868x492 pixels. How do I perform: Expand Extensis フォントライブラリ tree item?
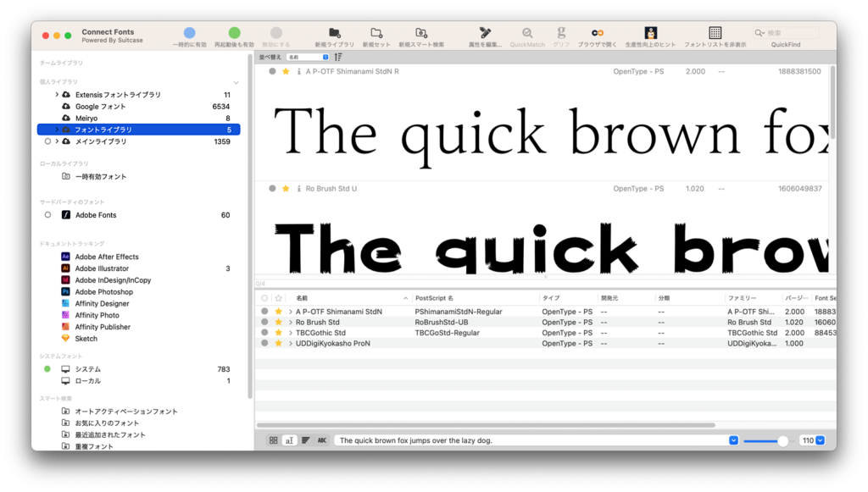pos(57,95)
